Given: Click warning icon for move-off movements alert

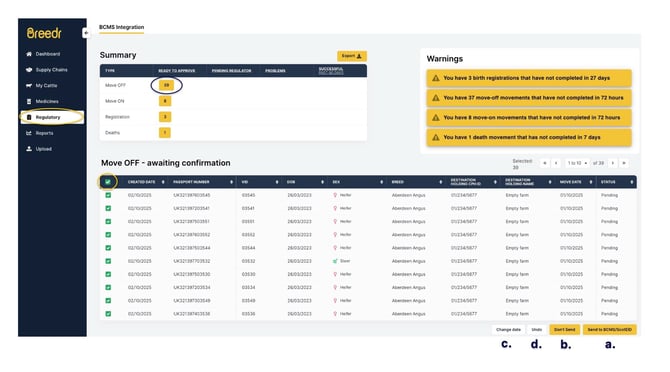Looking at the screenshot, I should tap(435, 98).
